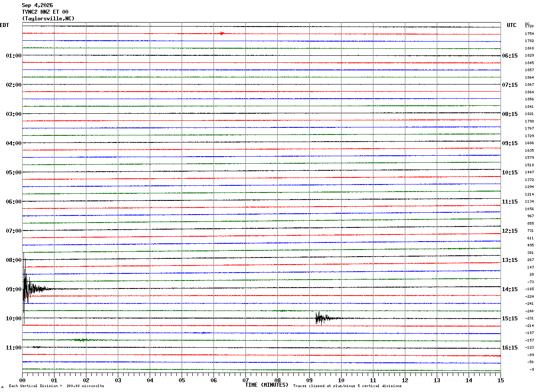The image size is (536, 392).
Task: Select the TVNC2 HNZ ET 00 station title
Action: click(x=45, y=12)
